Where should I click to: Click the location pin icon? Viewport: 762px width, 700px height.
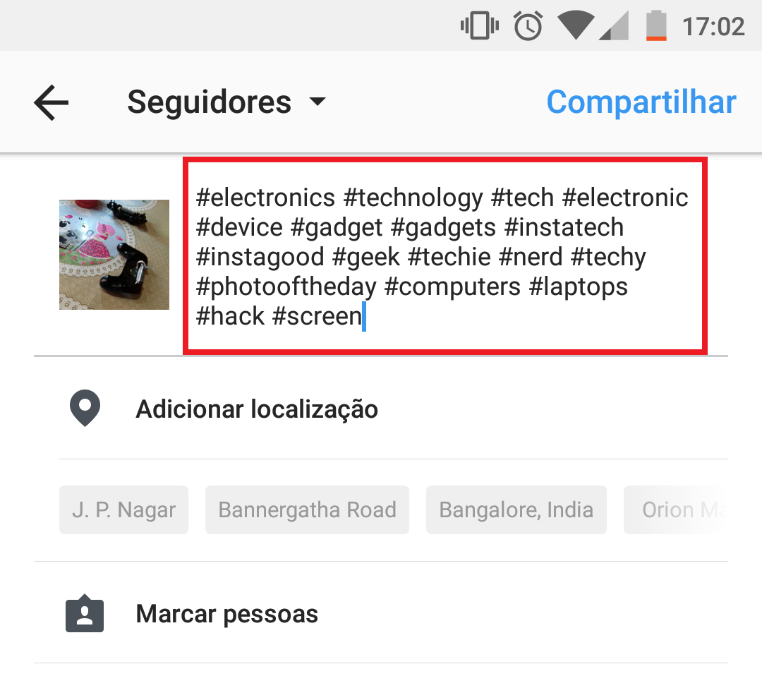(x=85, y=409)
